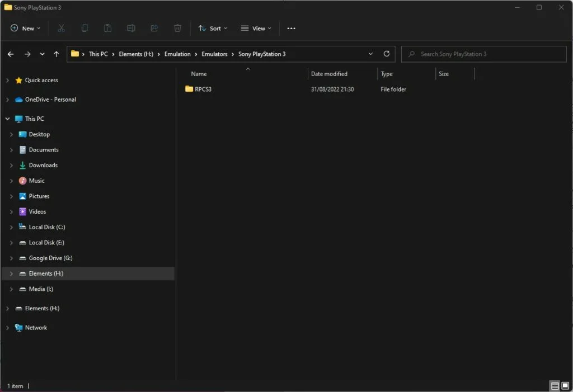Click Emulation in address breadcrumb
This screenshot has height=392, width=573.
177,54
